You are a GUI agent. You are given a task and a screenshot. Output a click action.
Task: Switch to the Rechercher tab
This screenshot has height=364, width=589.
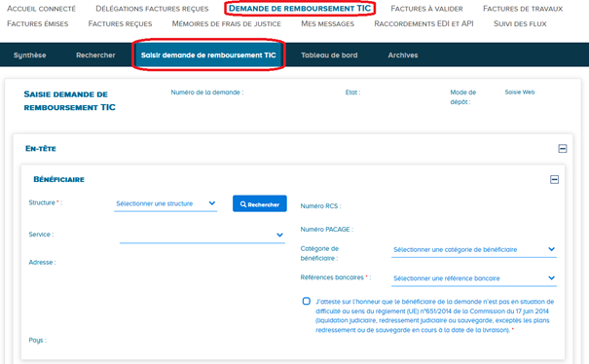click(x=95, y=55)
